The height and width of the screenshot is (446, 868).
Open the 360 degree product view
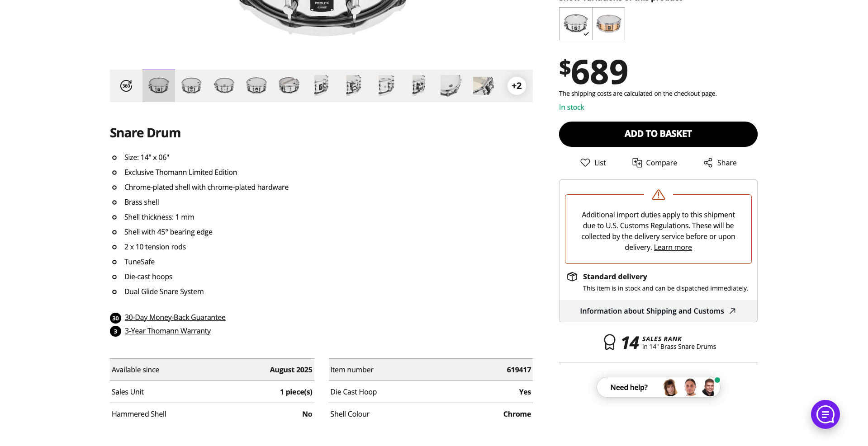pyautogui.click(x=126, y=86)
